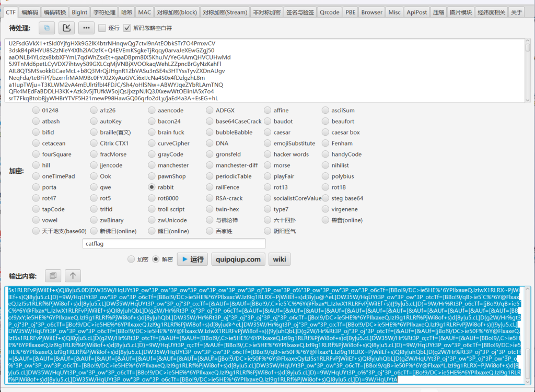Screen dimensions: 535x392
Task: Click the wiki button
Action: (x=280, y=259)
